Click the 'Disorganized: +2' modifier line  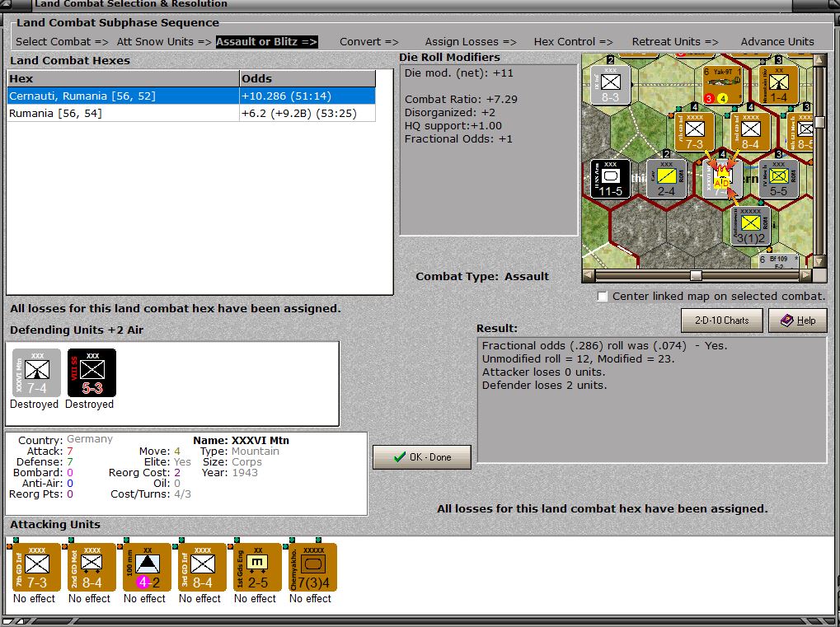coord(450,112)
